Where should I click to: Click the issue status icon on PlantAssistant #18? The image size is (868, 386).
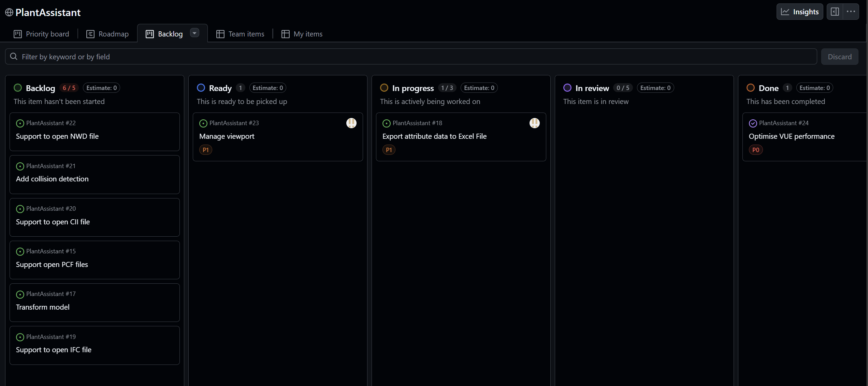pos(386,123)
